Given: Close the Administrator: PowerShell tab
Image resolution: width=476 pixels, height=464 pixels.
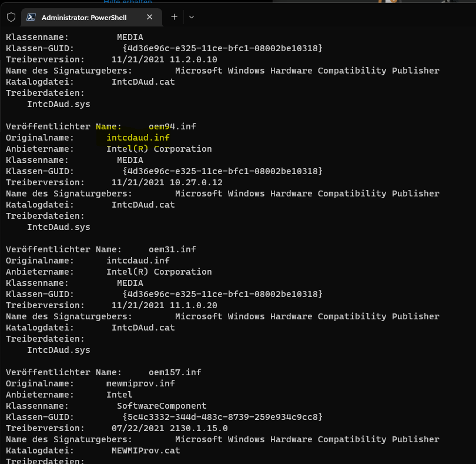Looking at the screenshot, I should point(150,18).
